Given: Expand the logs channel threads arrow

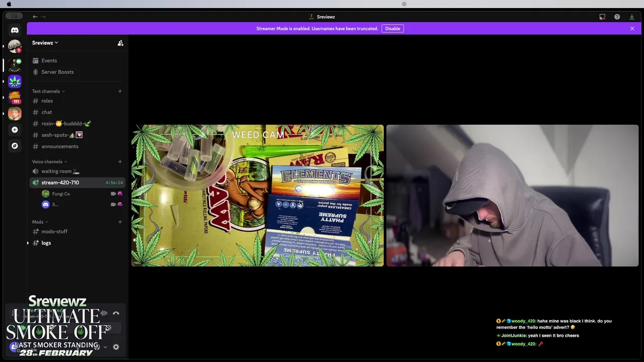Looking at the screenshot, I should point(28,243).
